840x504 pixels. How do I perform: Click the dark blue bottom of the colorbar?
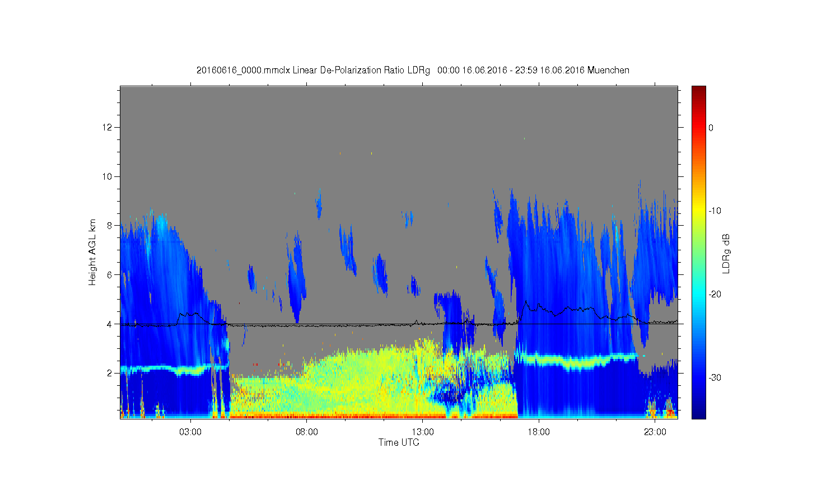click(699, 413)
